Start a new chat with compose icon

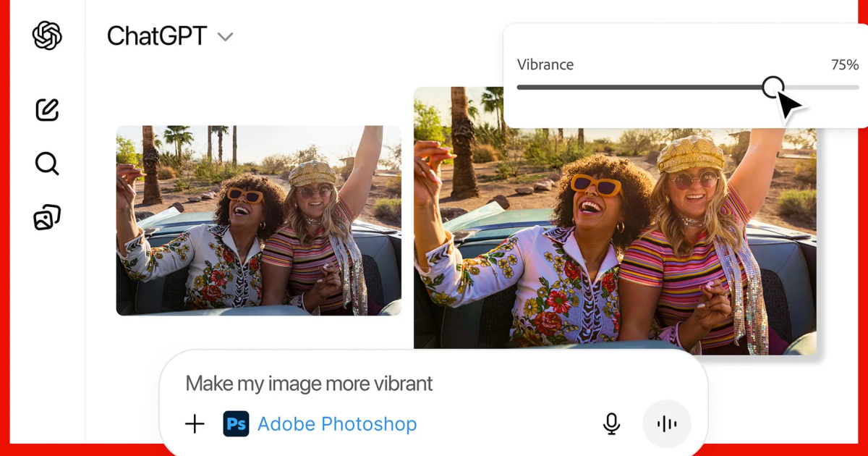point(47,110)
